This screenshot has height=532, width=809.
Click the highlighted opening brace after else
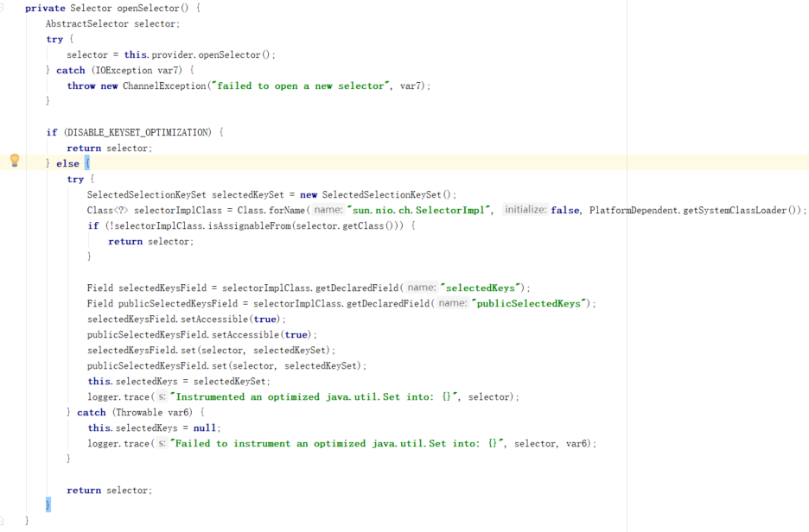click(x=87, y=163)
